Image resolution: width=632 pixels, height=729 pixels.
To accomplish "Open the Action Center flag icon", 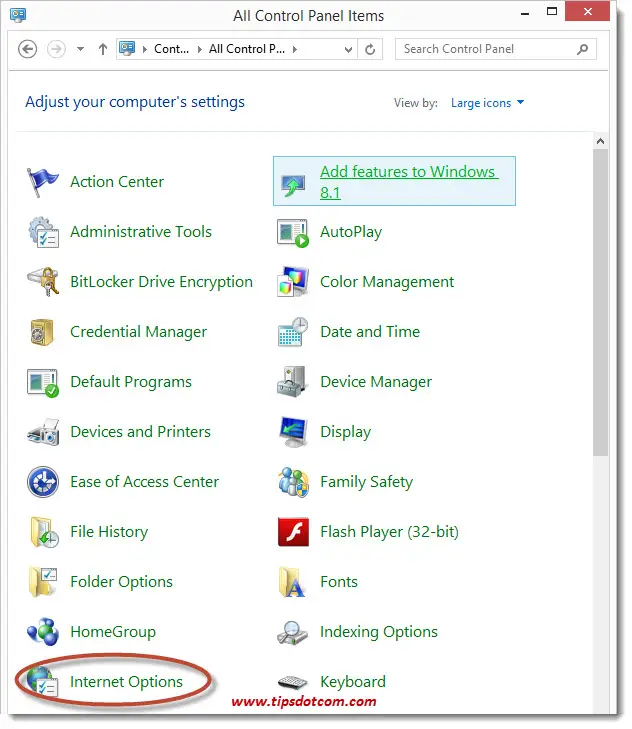I will [43, 182].
